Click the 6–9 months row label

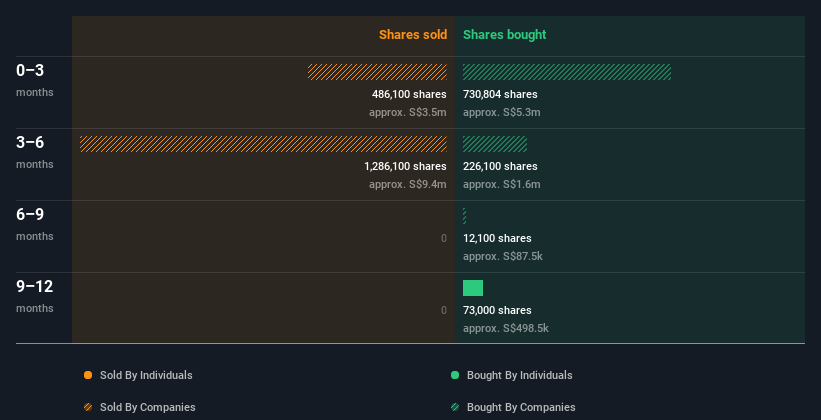(x=35, y=224)
